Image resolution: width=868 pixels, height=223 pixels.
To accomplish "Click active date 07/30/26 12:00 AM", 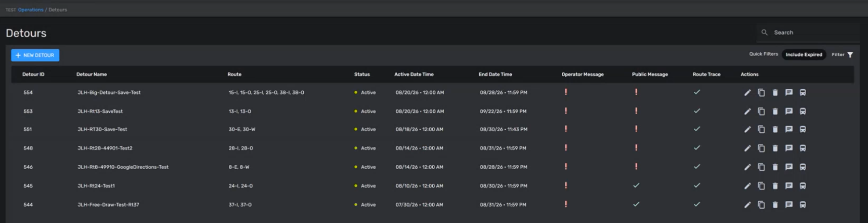I will (x=419, y=205).
